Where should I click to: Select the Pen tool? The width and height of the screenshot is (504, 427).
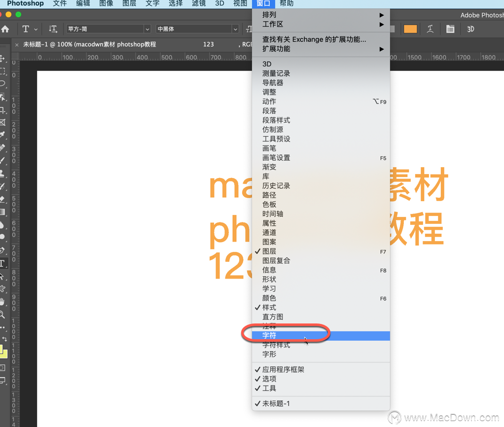coord(2,250)
